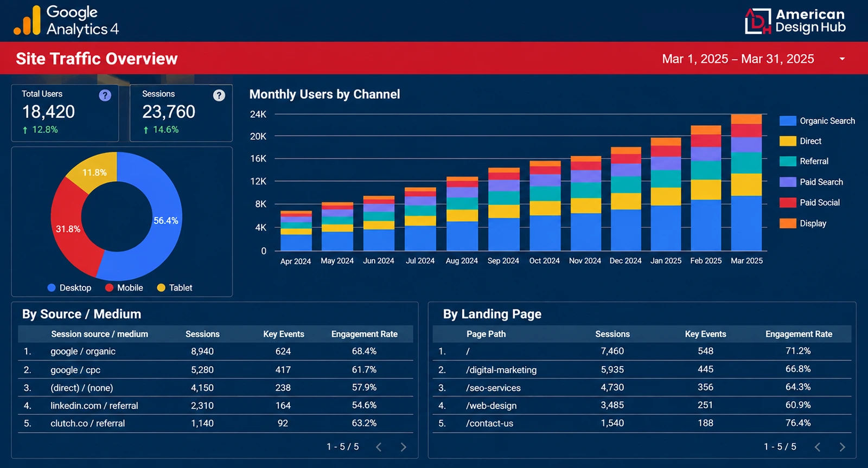
Task: Open the date range dropdown arrow
Action: tap(842, 59)
